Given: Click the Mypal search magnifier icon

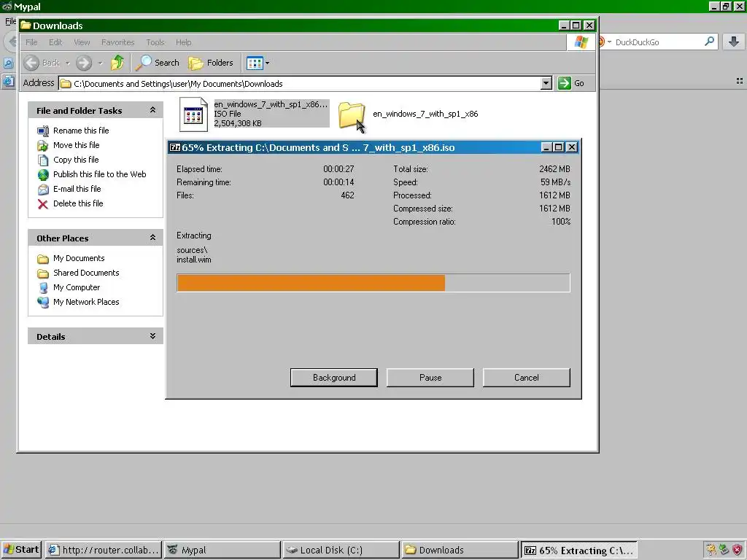Looking at the screenshot, I should pyautogui.click(x=709, y=42).
